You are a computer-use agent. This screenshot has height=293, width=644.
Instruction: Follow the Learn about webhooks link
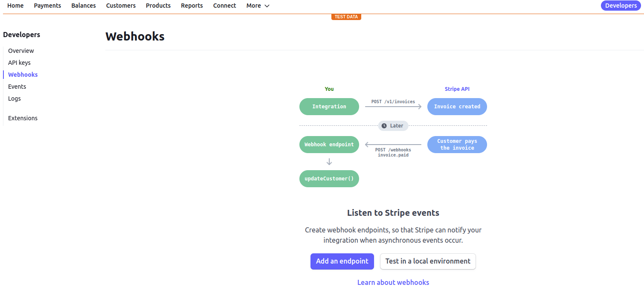coord(393,282)
